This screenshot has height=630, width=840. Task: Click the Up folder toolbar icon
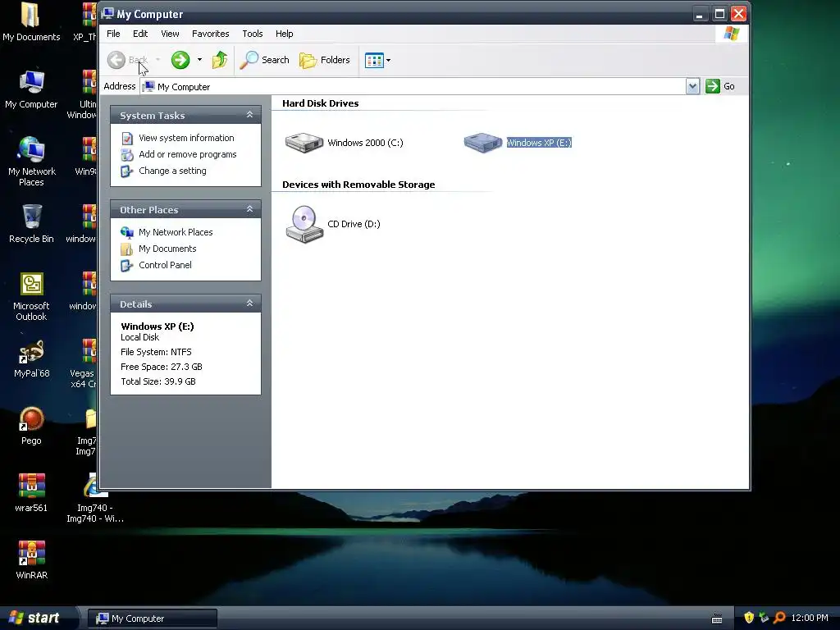[x=220, y=60]
